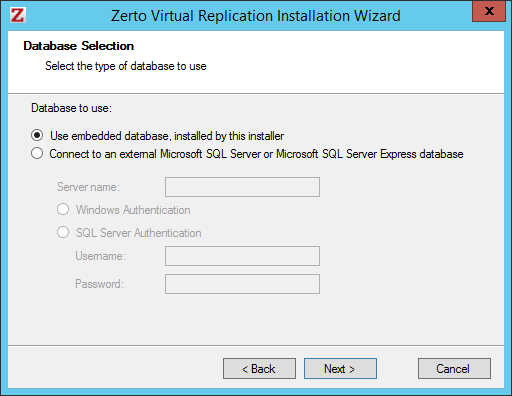
Task: Go to the previous step with Back
Action: point(259,369)
